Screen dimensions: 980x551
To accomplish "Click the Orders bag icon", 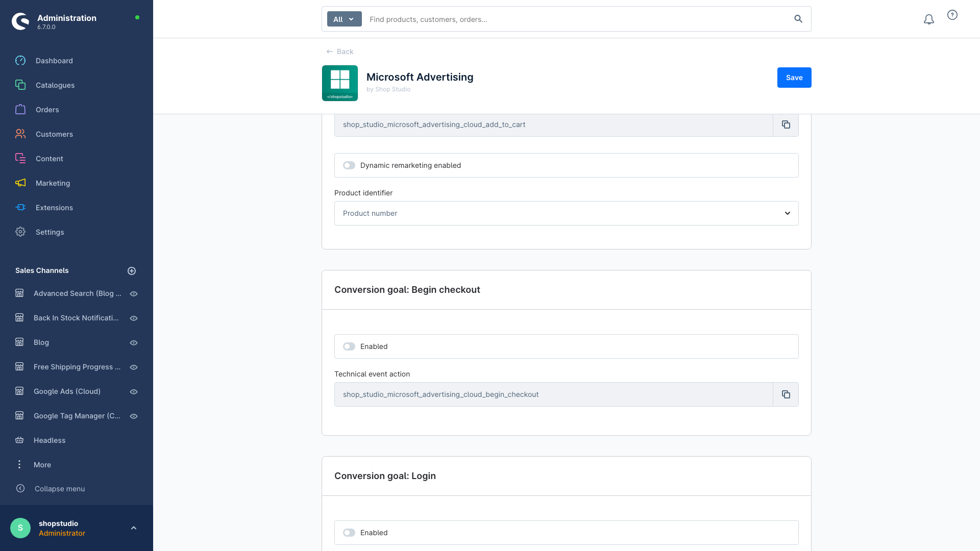I will click(x=20, y=110).
